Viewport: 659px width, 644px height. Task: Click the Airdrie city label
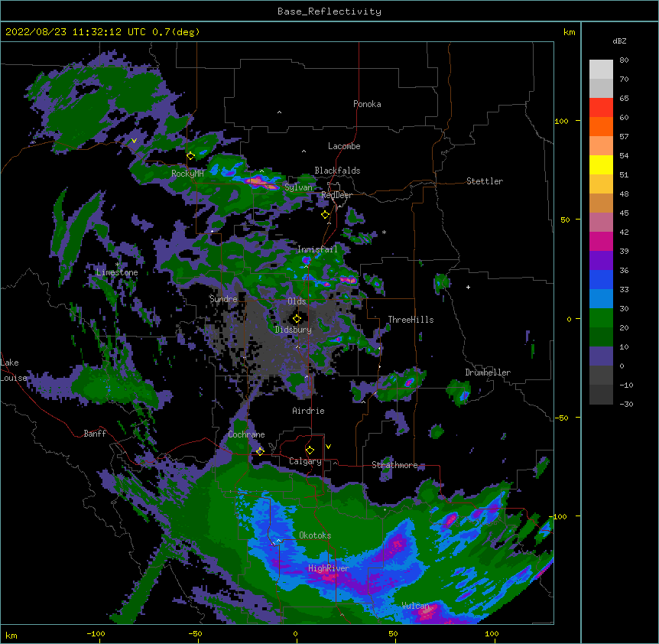(309, 411)
